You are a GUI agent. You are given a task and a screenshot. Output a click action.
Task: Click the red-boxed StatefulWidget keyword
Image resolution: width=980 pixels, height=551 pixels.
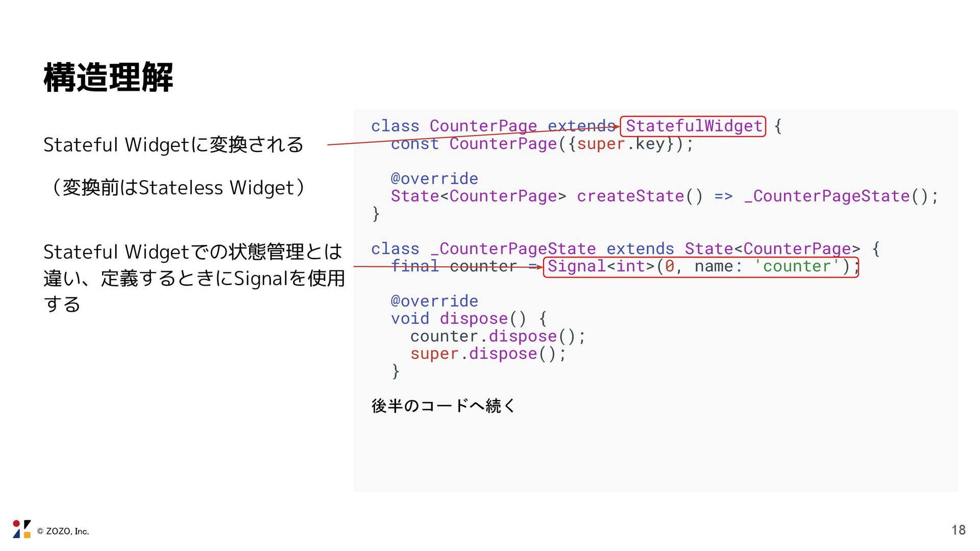point(693,126)
